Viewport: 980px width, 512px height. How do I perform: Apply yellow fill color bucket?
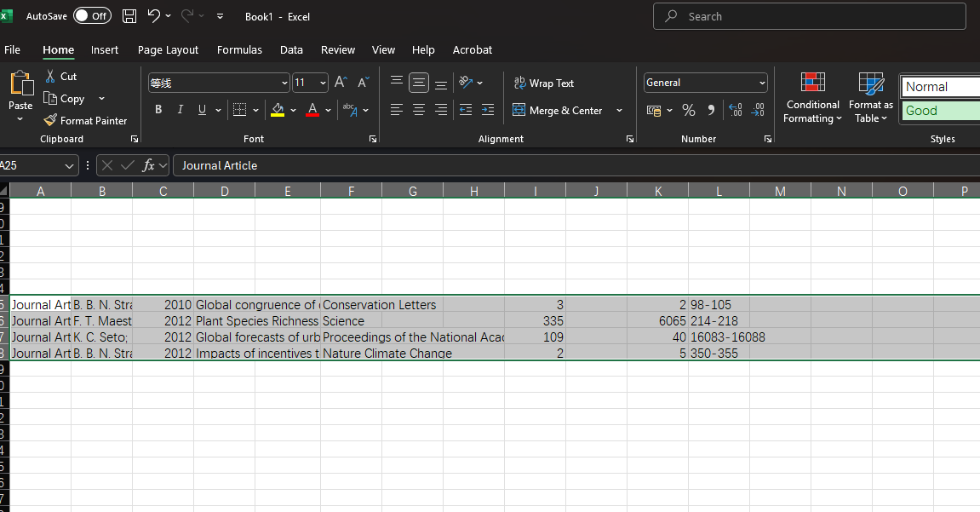tap(278, 110)
